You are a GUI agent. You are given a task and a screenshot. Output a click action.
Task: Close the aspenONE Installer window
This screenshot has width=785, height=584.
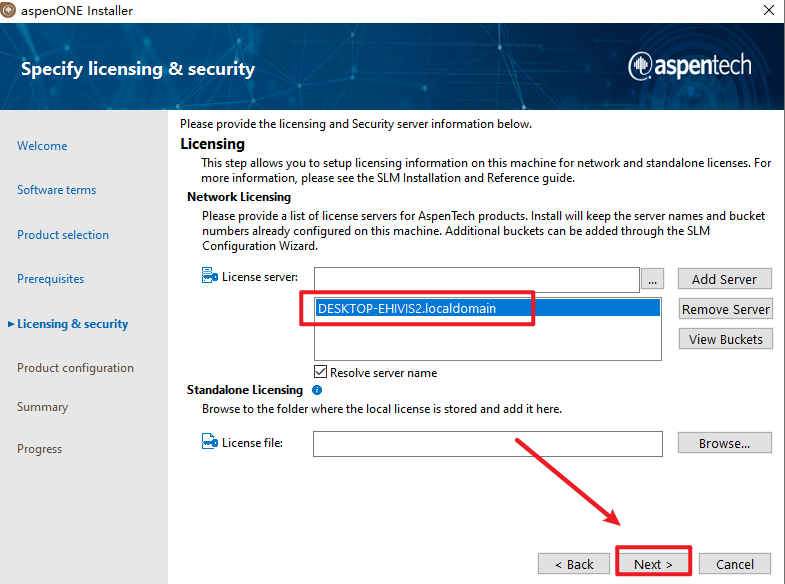(x=767, y=10)
